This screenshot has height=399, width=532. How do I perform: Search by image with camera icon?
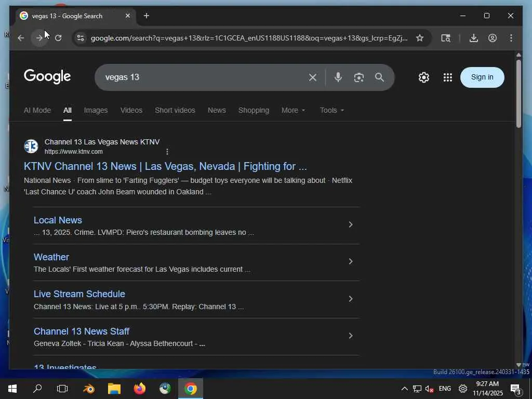[x=359, y=77]
